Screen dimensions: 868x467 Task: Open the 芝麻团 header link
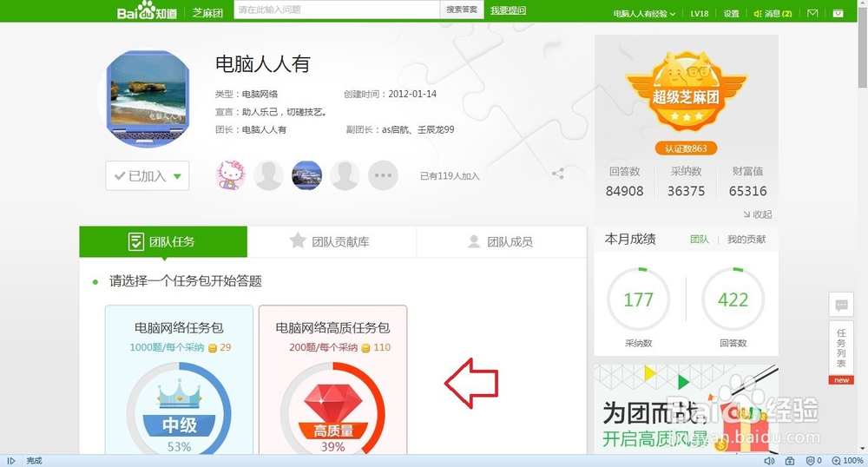pos(207,13)
